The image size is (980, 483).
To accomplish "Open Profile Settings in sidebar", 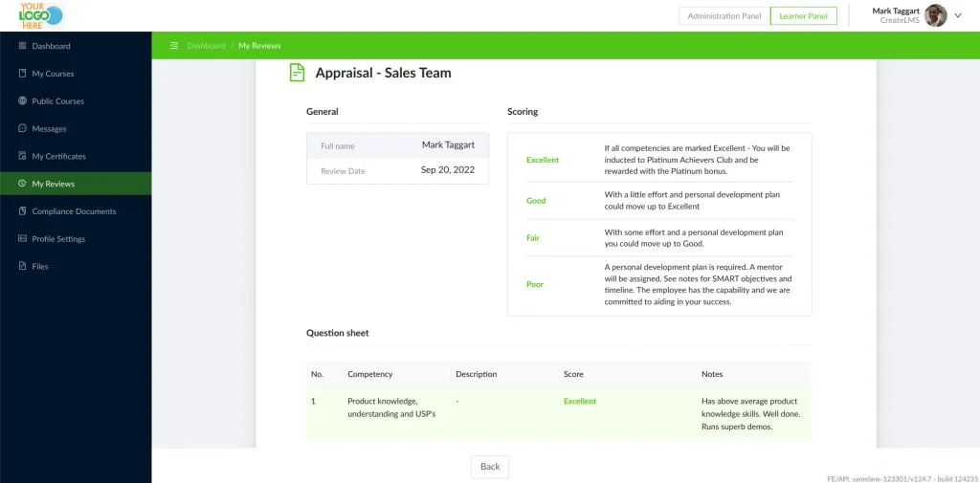I will pos(76,238).
